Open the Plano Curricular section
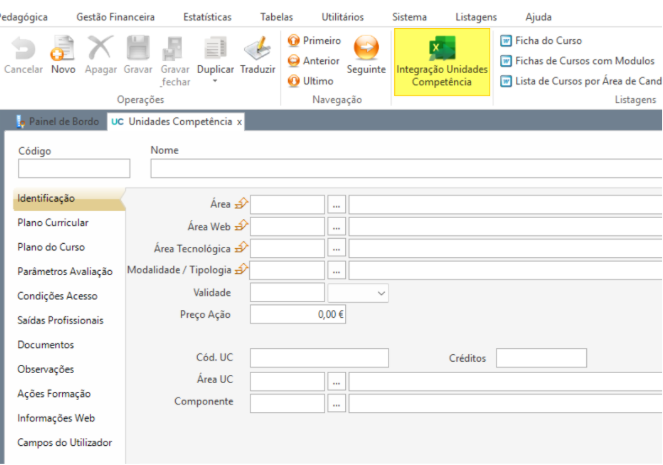 (53, 223)
